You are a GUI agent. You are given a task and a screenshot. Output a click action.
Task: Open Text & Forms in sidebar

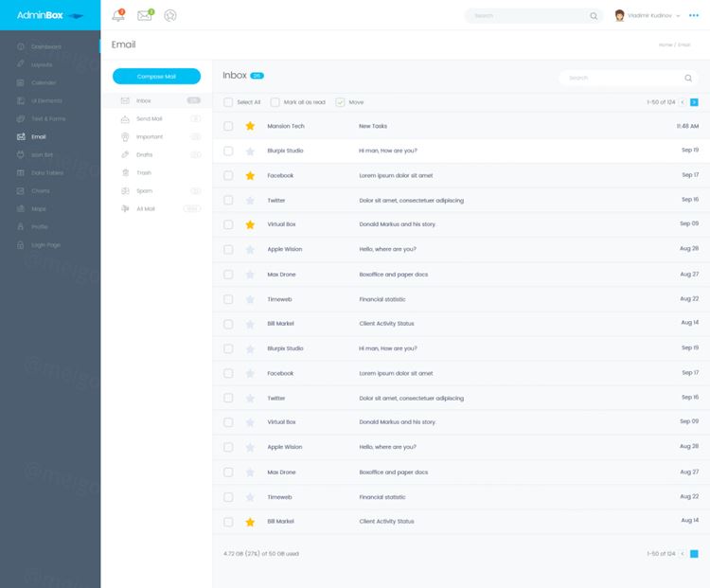coord(42,118)
